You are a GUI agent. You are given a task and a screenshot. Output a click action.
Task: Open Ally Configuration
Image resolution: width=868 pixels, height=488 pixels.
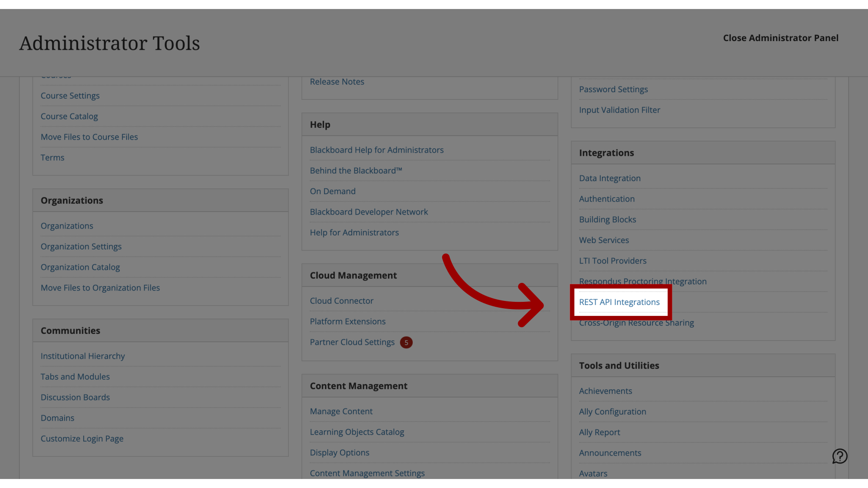point(613,412)
